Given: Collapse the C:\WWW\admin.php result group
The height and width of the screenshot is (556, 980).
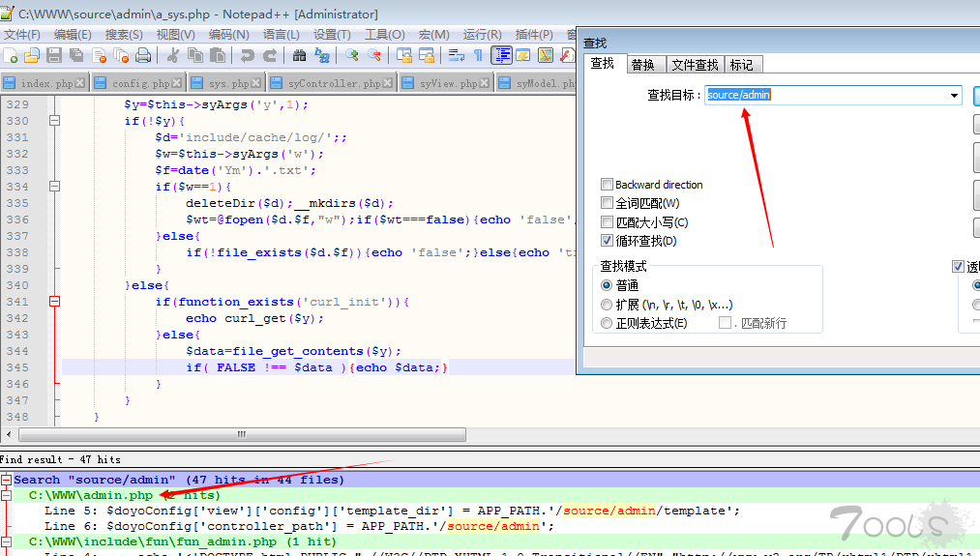Looking at the screenshot, I should point(6,495).
